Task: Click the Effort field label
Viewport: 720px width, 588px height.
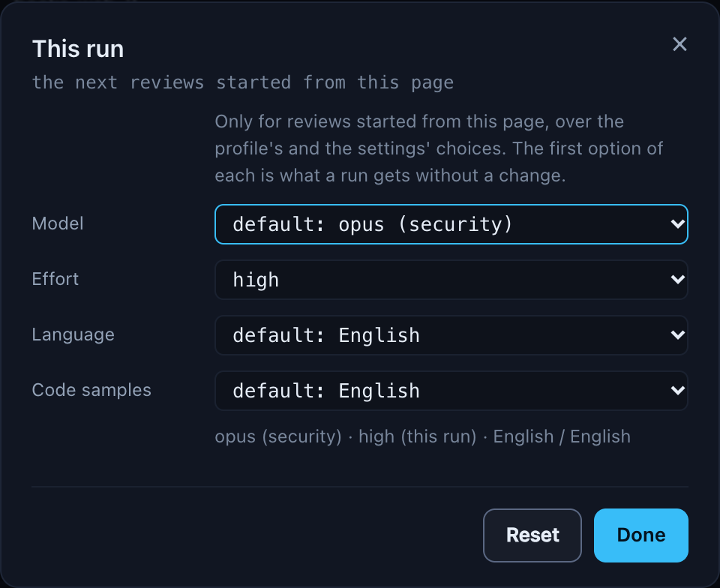Action: (x=55, y=279)
